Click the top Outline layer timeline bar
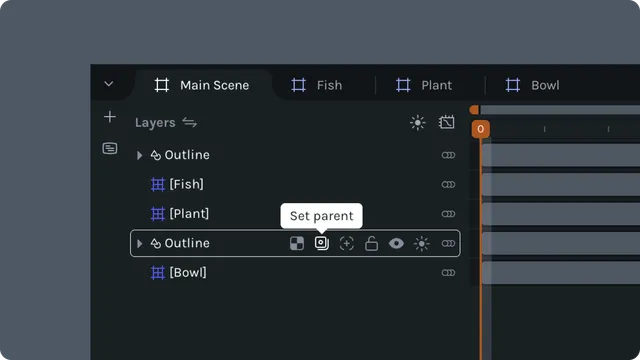The width and height of the screenshot is (640, 360). click(x=561, y=155)
